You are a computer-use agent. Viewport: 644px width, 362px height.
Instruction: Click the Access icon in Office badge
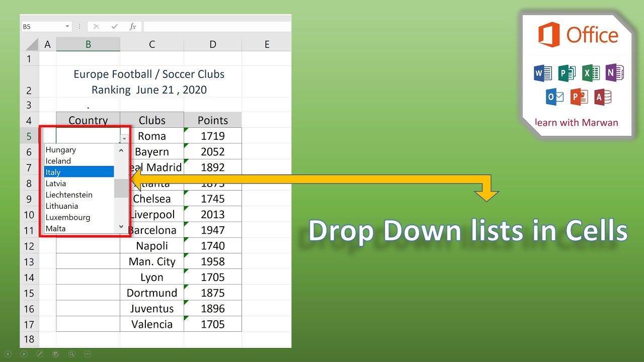coord(603,97)
